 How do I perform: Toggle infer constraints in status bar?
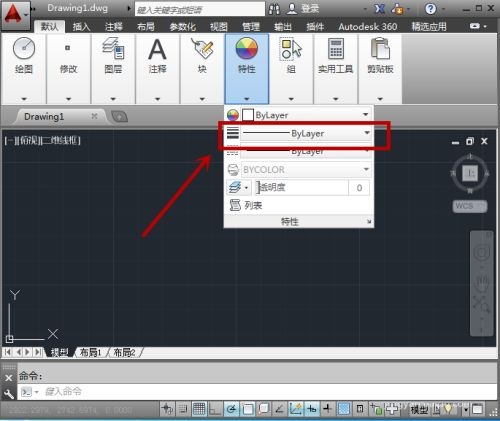167,409
